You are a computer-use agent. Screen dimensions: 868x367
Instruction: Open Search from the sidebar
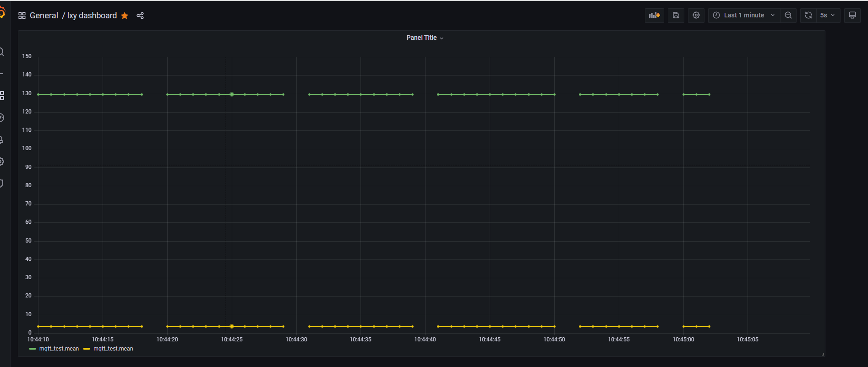point(2,52)
